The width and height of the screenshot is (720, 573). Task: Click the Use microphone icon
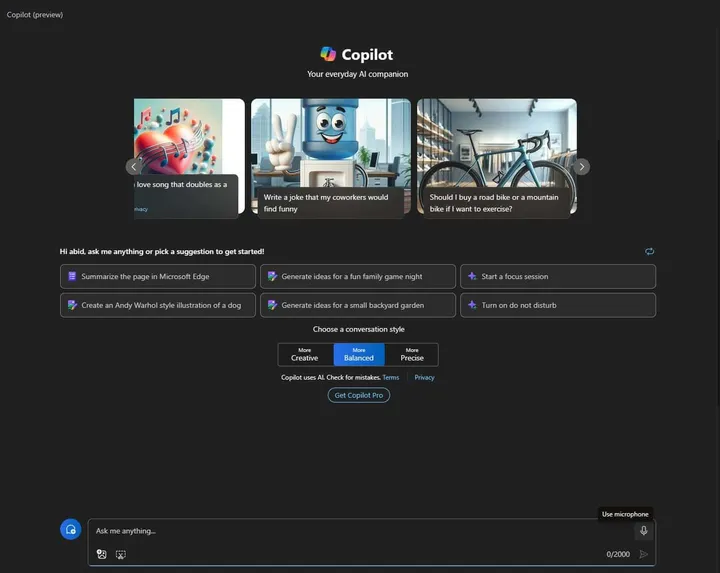coord(643,531)
